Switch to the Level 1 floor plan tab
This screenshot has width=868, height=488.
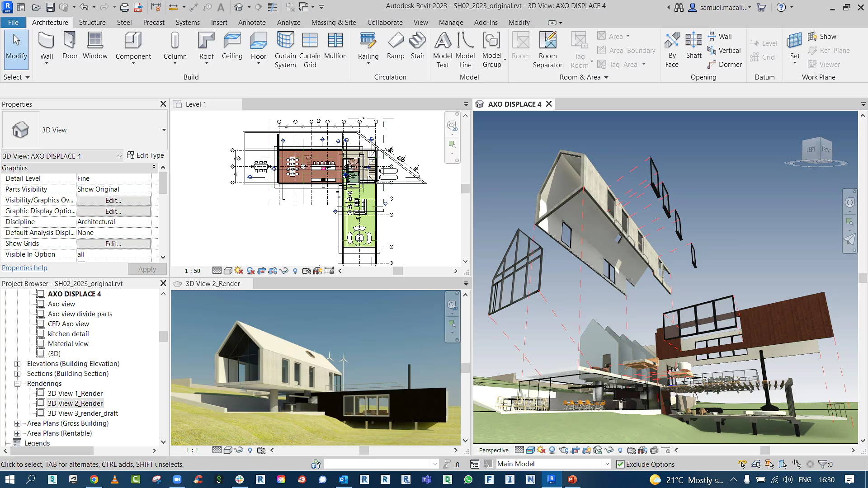[x=197, y=103]
